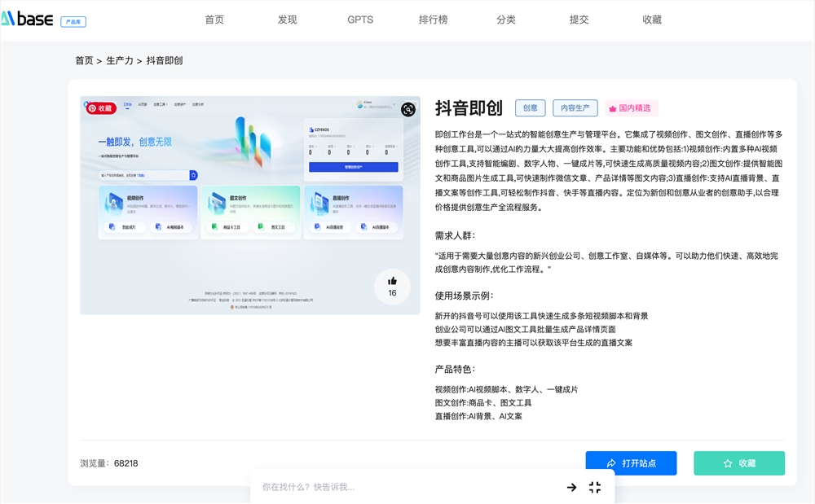Open the GPTS nav item

pos(360,20)
